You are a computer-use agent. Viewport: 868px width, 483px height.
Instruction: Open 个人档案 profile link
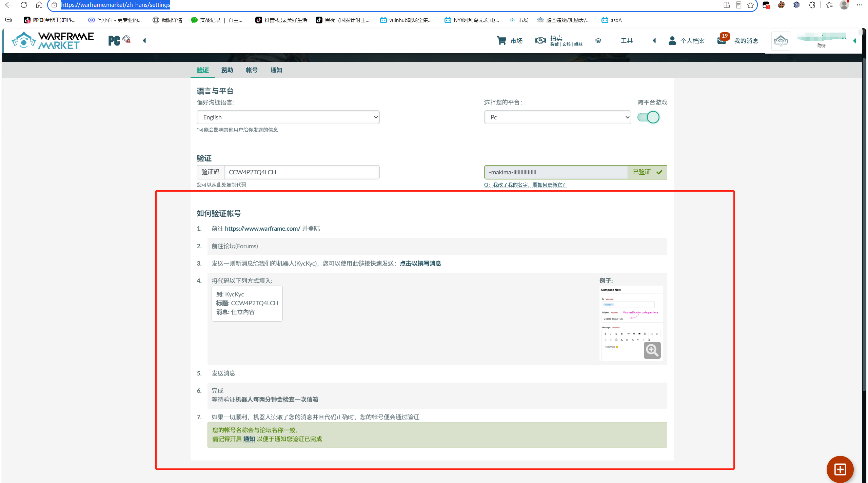pyautogui.click(x=686, y=41)
